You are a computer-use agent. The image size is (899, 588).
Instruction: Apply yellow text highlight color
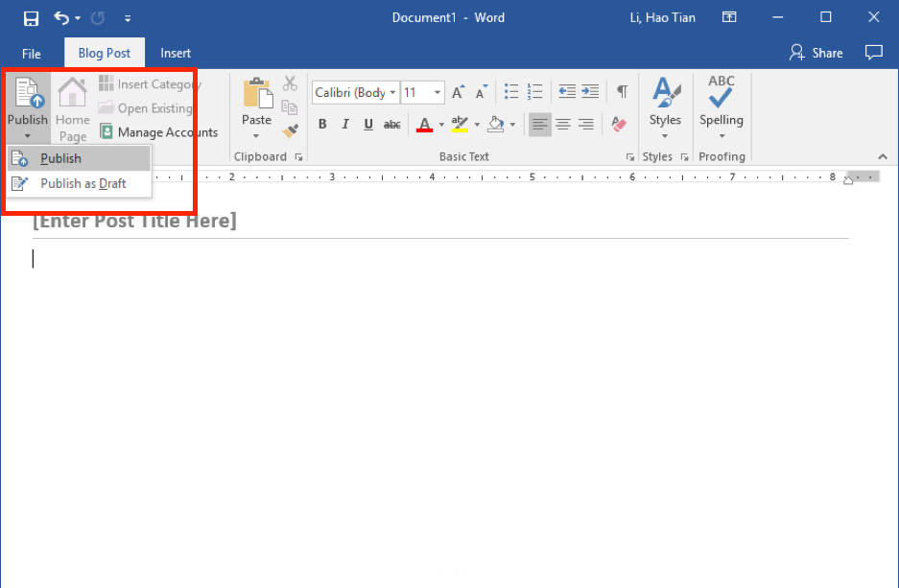tap(460, 124)
